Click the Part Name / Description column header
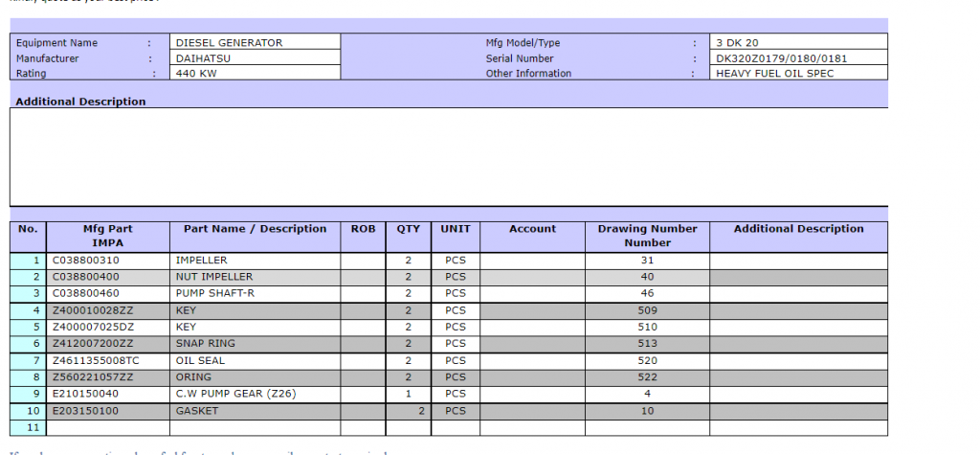This screenshot has height=455, width=980. coord(255,229)
